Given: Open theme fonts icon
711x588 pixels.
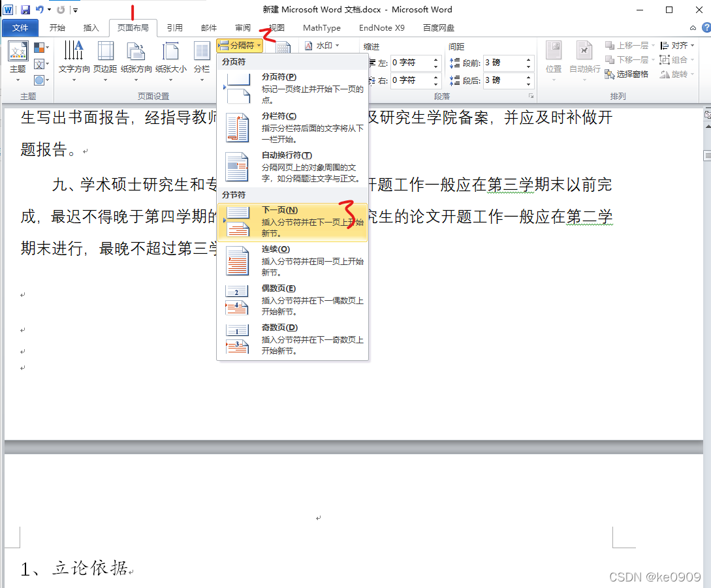Looking at the screenshot, I should 41,64.
